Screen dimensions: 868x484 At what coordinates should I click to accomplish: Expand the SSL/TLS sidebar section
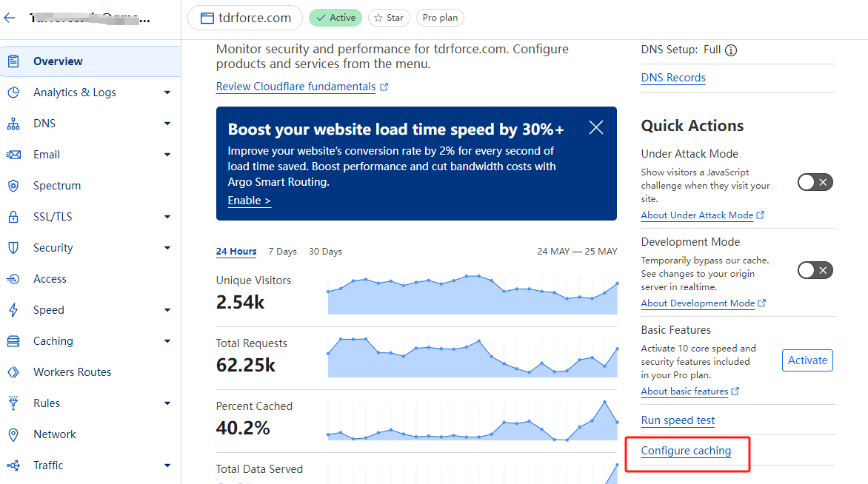coord(167,217)
